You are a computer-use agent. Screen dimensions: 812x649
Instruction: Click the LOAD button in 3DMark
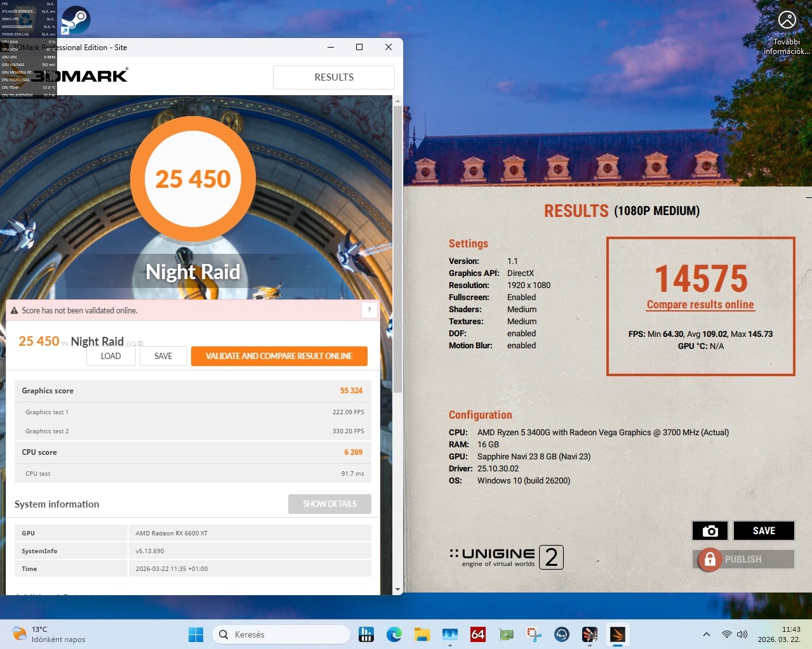pyautogui.click(x=111, y=356)
